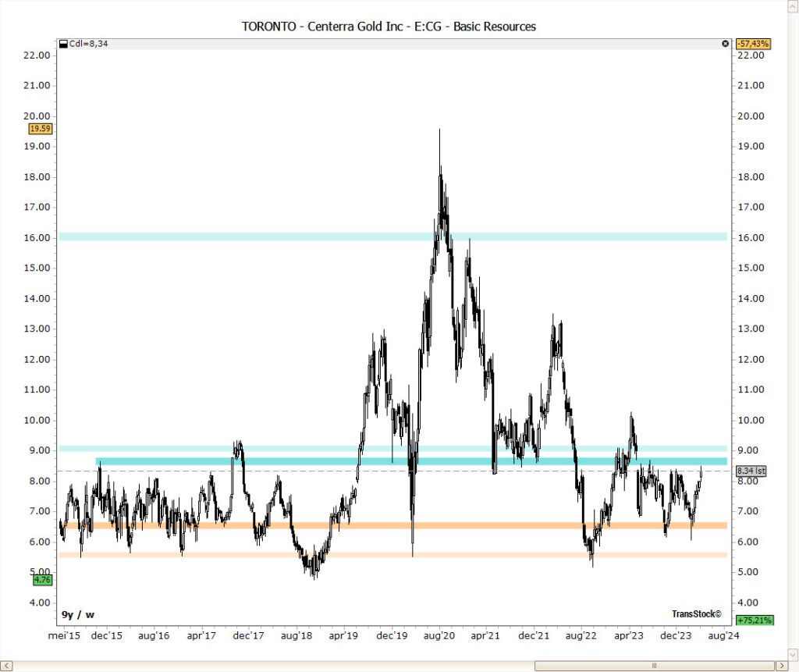Click the TransStock© branding mark

pyautogui.click(x=697, y=613)
